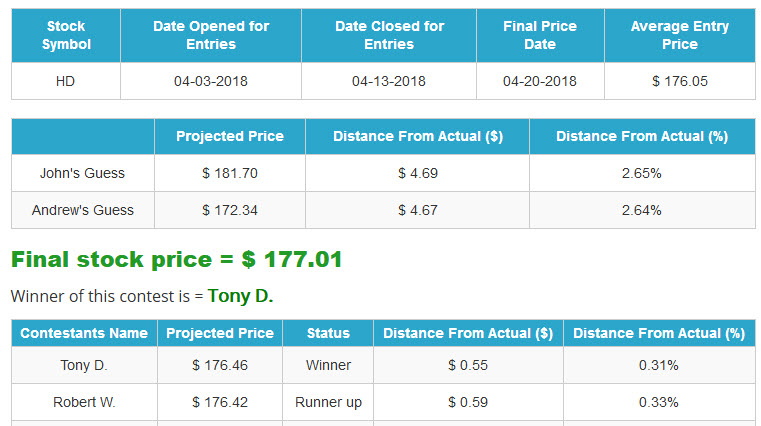Viewport: 761px width, 426px height.
Task: Click the Runner up status cell
Action: (328, 402)
